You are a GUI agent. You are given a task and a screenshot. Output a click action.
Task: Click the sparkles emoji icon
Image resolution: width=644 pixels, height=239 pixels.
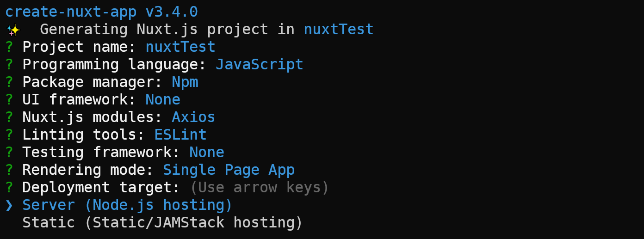13,30
